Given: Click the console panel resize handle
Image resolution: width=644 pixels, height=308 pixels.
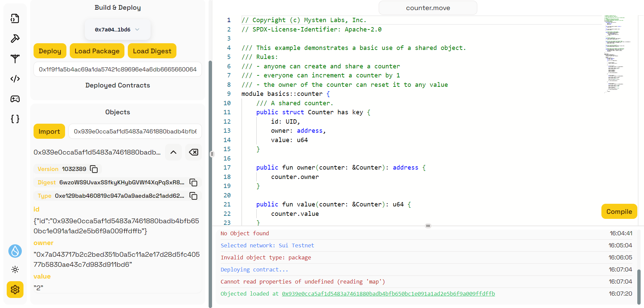Looking at the screenshot, I should [428, 226].
